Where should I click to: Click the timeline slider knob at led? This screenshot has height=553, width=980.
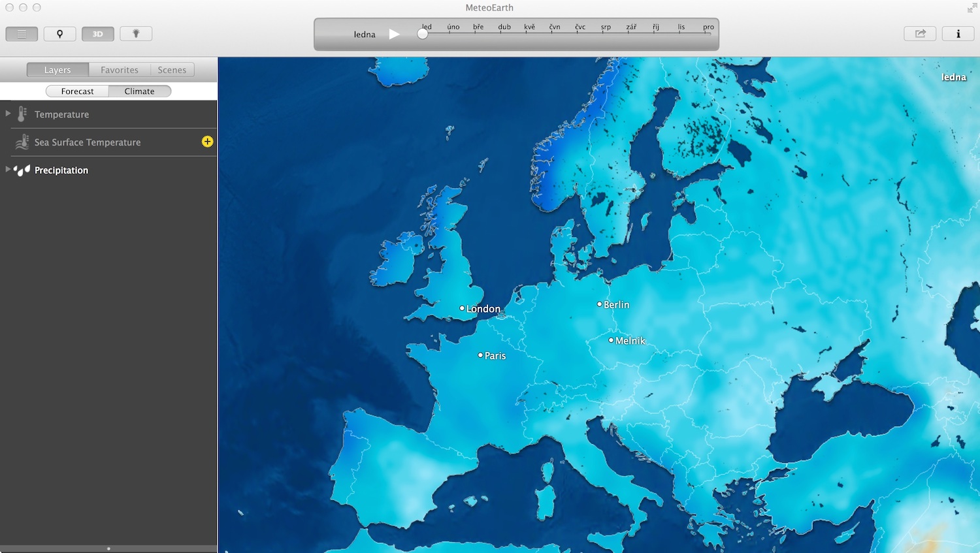423,34
